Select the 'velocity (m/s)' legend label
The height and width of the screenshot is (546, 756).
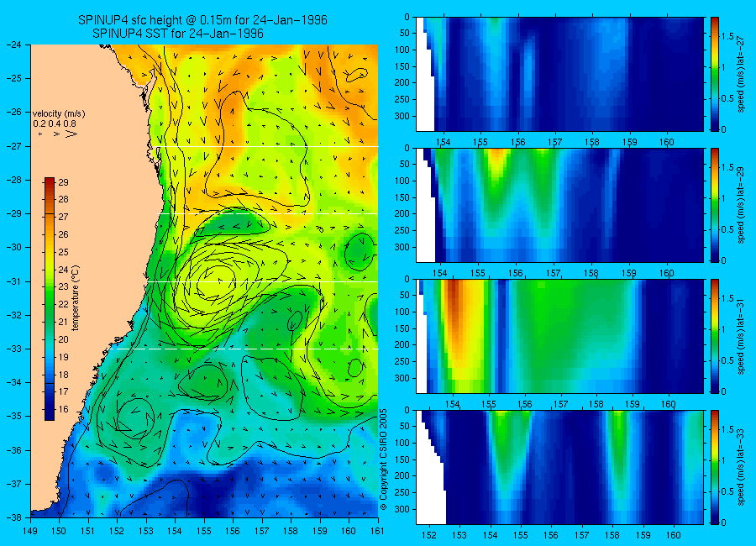click(x=59, y=114)
